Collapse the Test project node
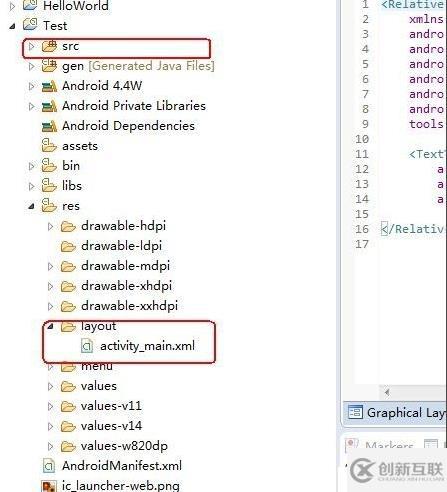Screen dimensions: 447x492 [x=12, y=26]
